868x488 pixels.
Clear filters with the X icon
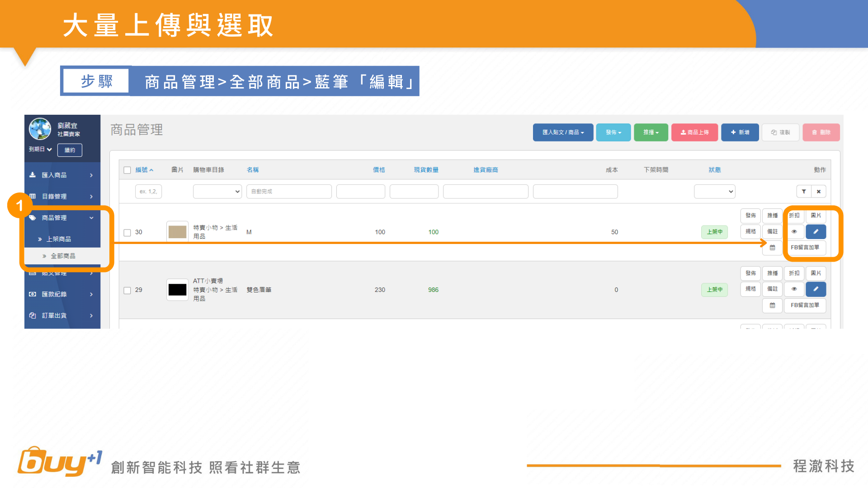[819, 192]
